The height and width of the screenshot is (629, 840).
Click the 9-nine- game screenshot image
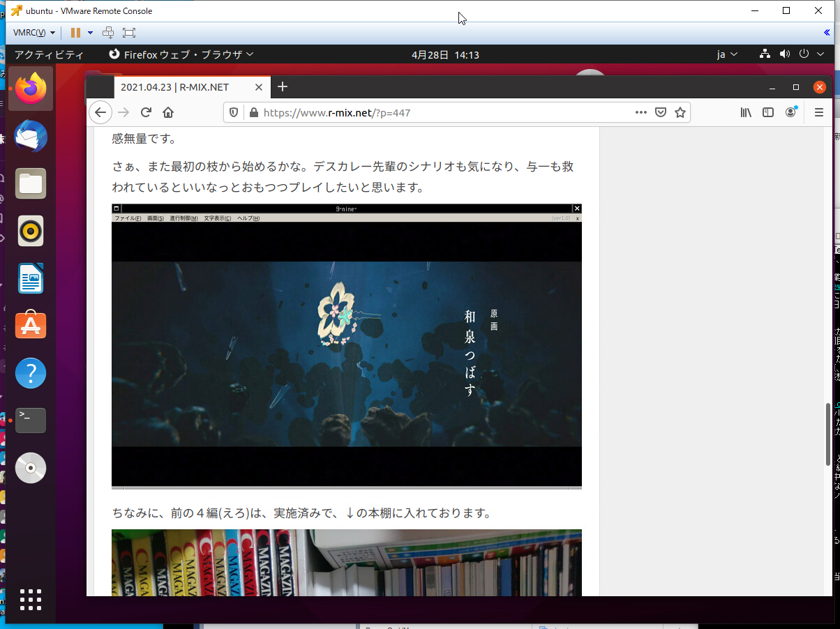point(347,346)
